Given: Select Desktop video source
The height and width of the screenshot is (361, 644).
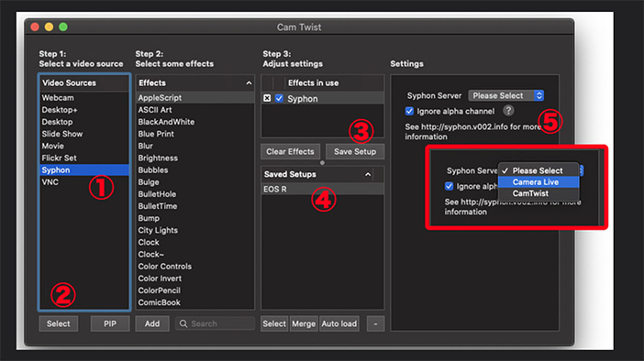Looking at the screenshot, I should pos(84,122).
